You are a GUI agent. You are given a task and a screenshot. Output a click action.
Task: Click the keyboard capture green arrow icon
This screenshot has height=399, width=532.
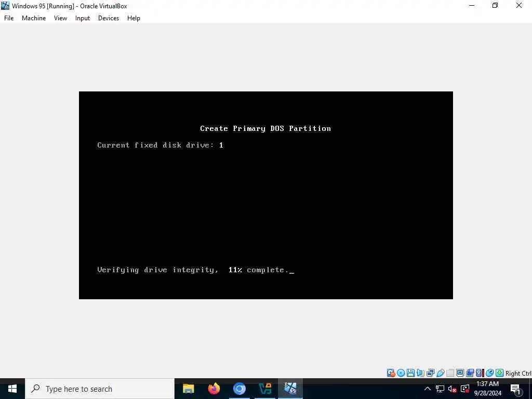point(499,373)
